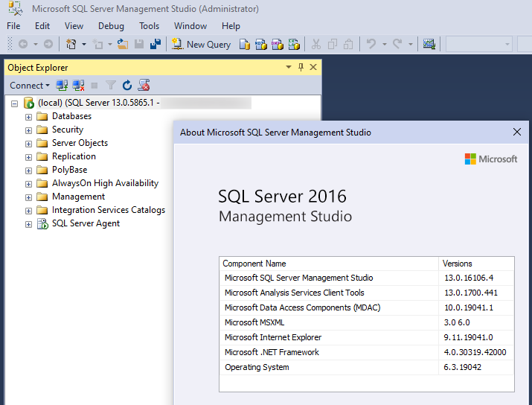Select the Databases tree item
The height and width of the screenshot is (405, 532).
(71, 116)
